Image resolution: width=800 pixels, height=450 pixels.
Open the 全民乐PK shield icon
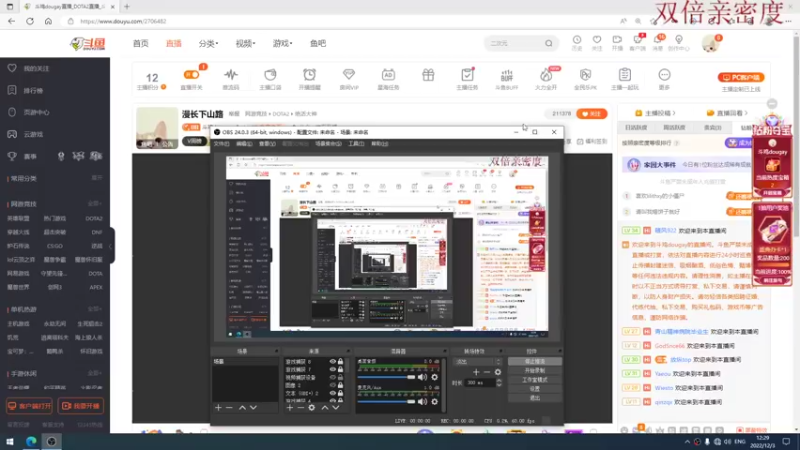585,74
